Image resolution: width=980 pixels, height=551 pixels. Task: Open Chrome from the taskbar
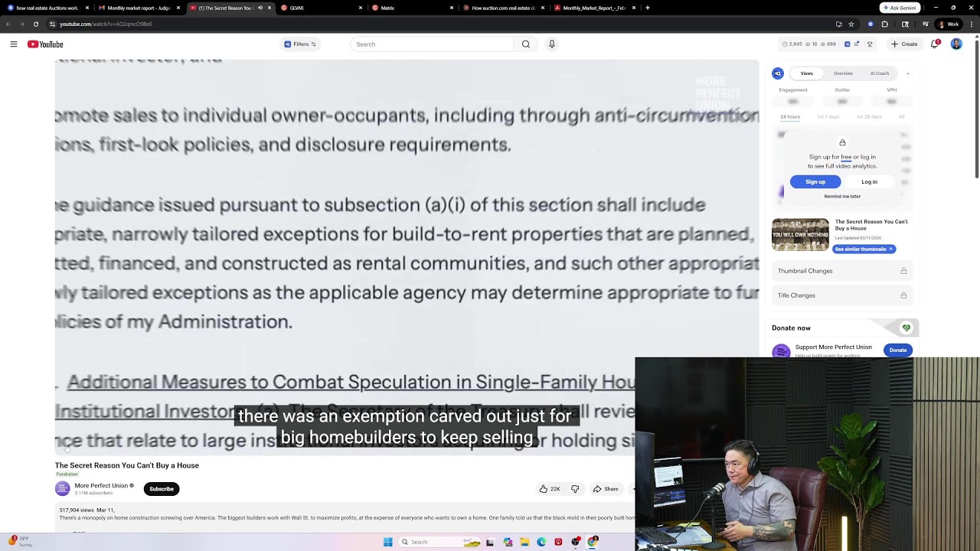[593, 542]
